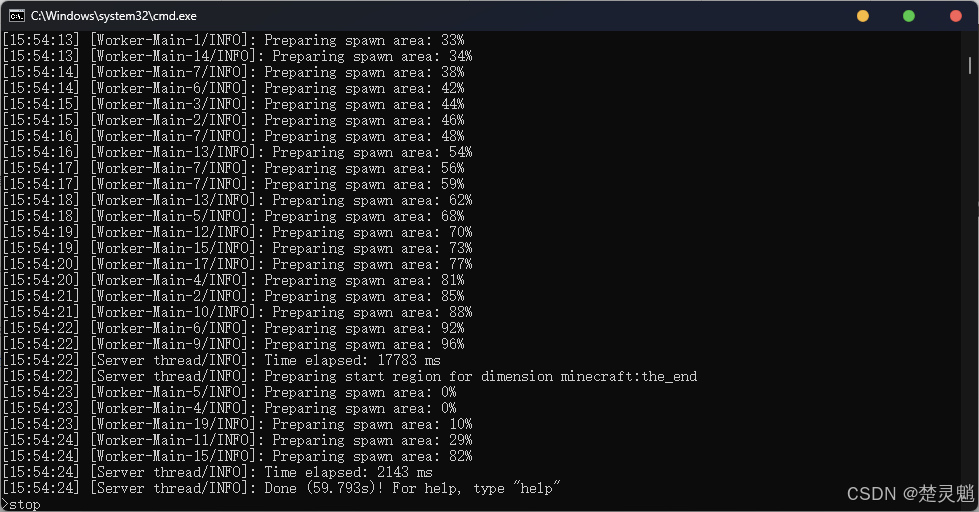Click the C:\Windows\system32\cmd.exe title text
This screenshot has height=512, width=979.
[114, 16]
